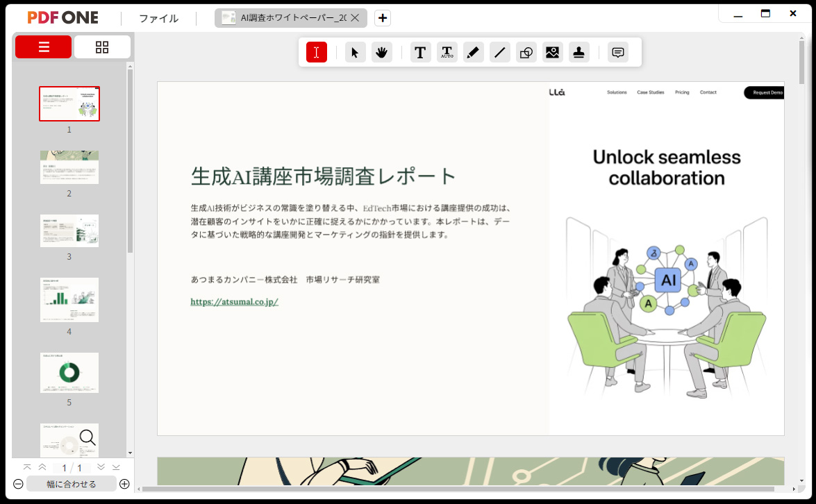Add a comment annotation
Viewport: 816px width, 504px height.
[617, 52]
